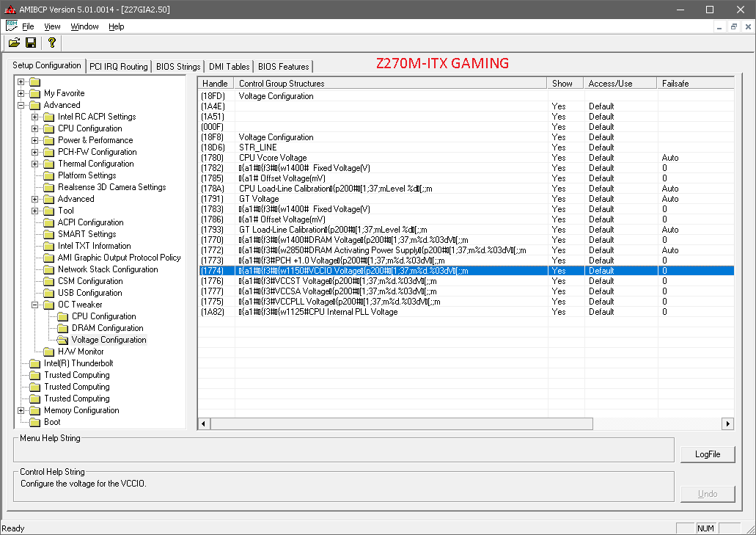Click the H/W Monitor folder icon

pos(48,352)
